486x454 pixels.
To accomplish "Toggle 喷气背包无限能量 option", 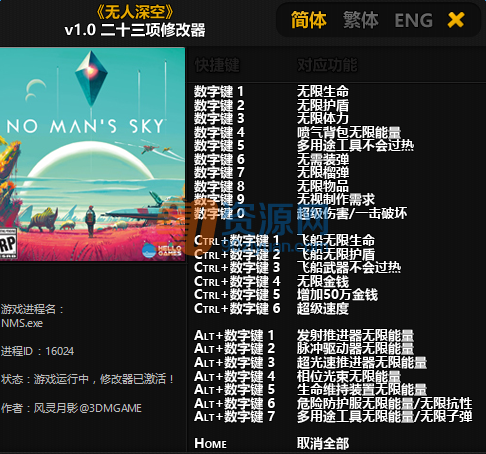I will click(x=349, y=132).
